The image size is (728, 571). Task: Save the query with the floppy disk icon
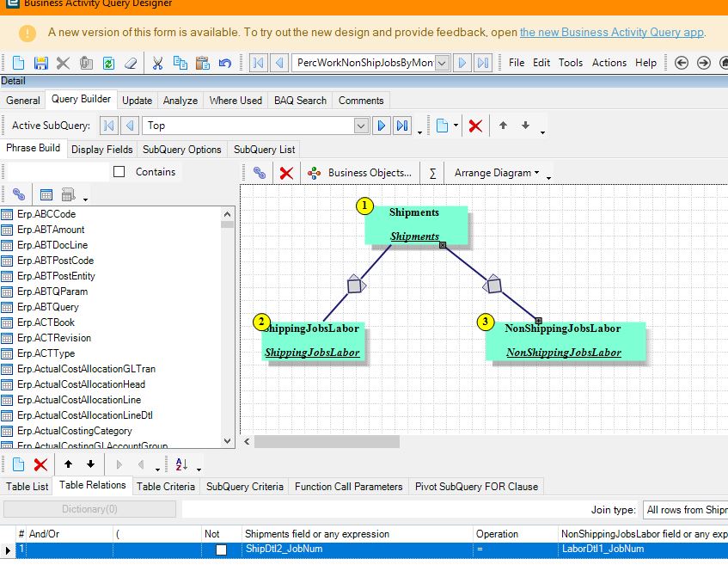coord(41,63)
